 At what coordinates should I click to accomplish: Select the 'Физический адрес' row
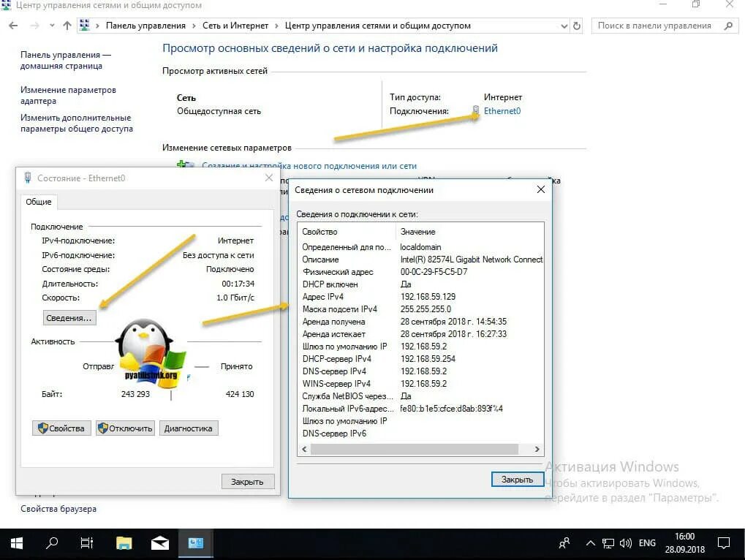pos(420,272)
